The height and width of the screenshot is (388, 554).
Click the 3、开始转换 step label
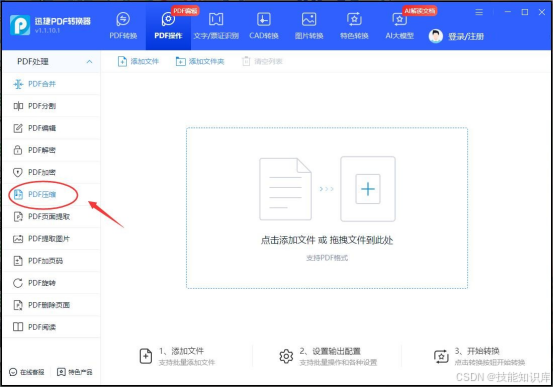pyautogui.click(x=477, y=351)
